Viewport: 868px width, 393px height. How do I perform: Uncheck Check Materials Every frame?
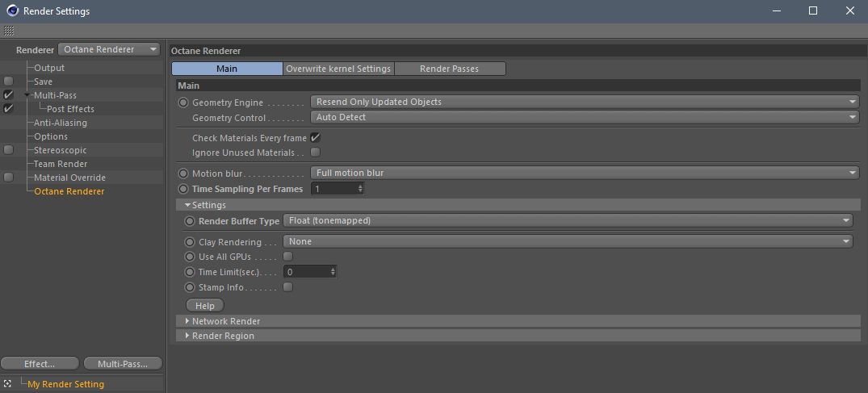[x=316, y=138]
